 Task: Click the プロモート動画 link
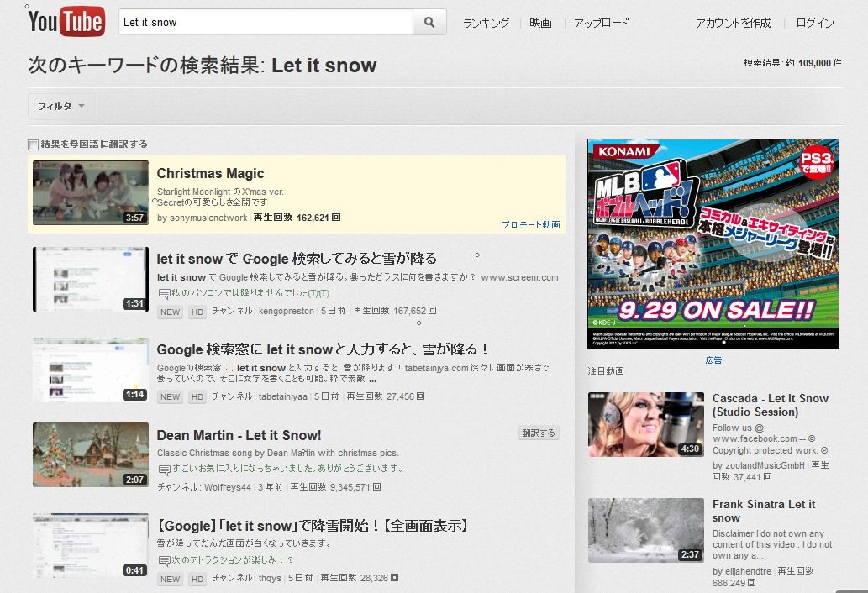coord(531,224)
